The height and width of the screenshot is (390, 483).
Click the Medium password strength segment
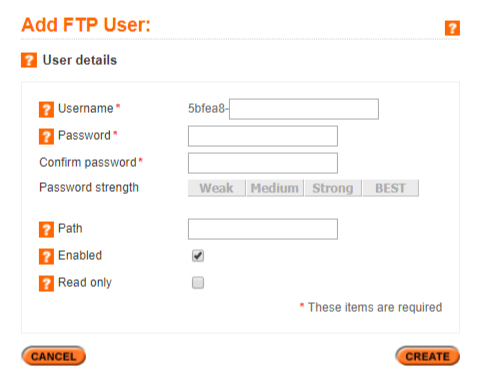tap(275, 188)
